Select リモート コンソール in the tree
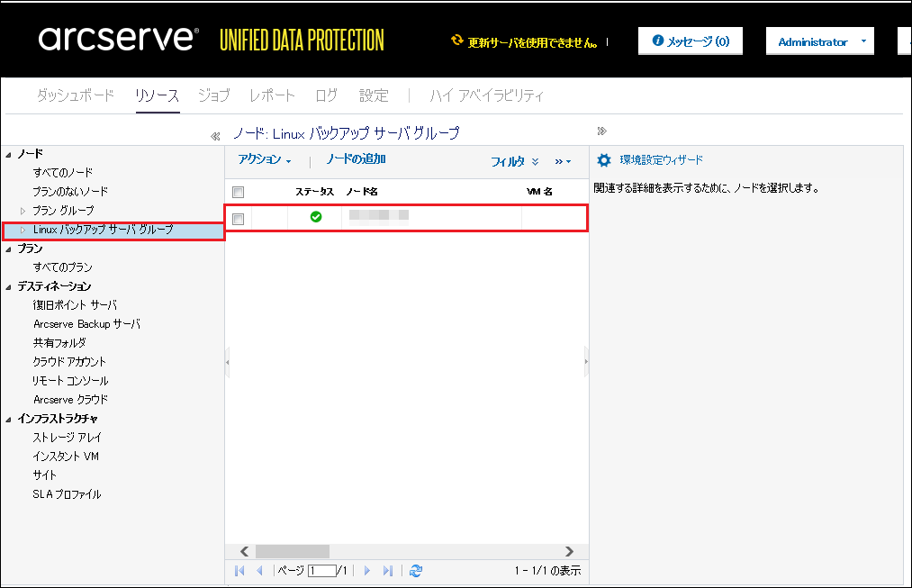Image resolution: width=912 pixels, height=588 pixels. pos(70,381)
